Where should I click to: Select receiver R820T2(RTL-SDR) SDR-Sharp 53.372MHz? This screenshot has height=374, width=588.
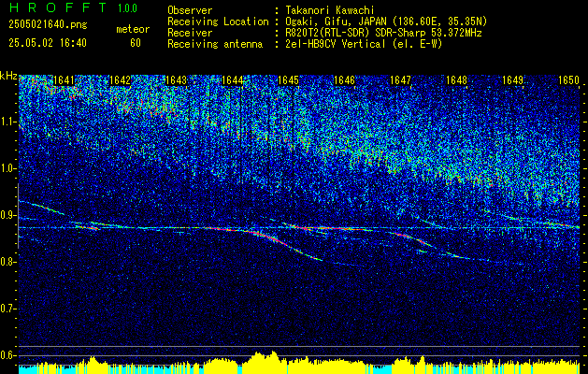tap(383, 33)
